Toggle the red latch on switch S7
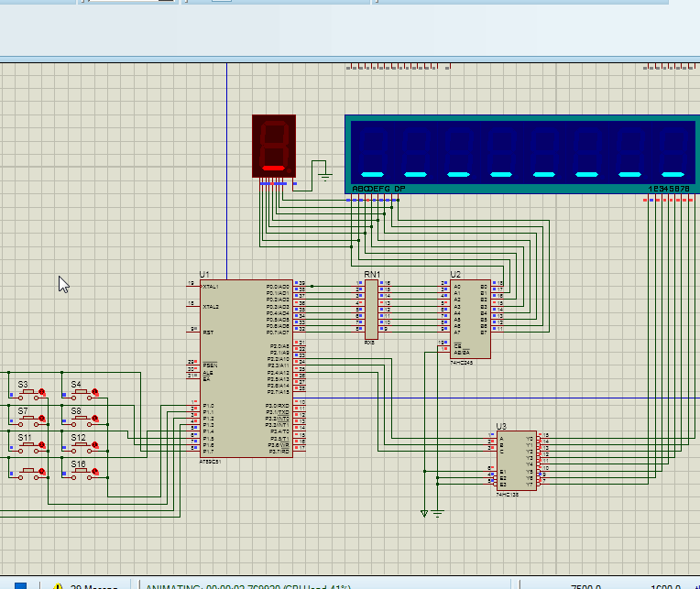This screenshot has width=700, height=589. (x=42, y=419)
